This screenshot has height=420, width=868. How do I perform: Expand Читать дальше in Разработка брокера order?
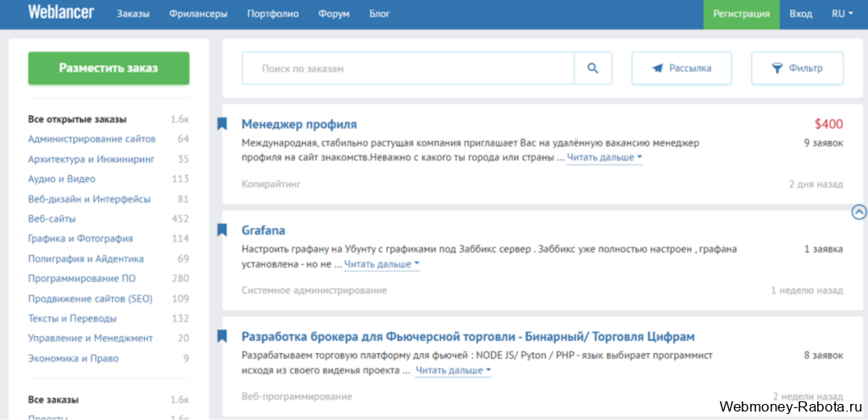pos(453,370)
